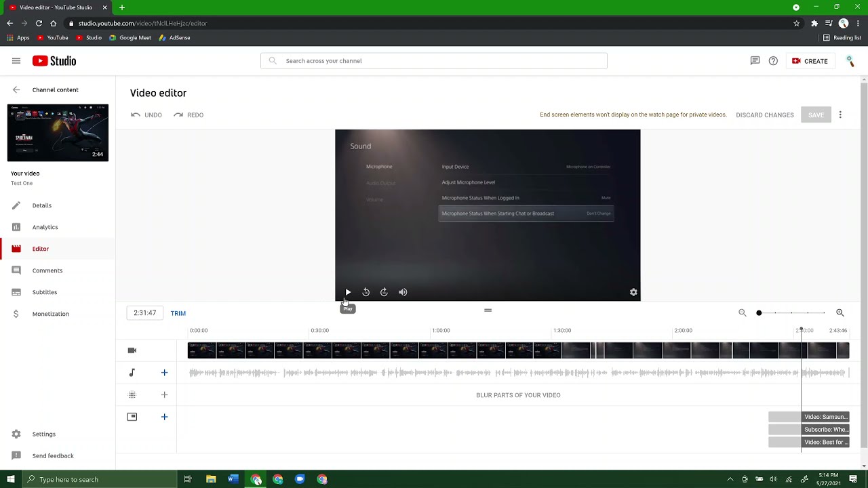Screen dimensions: 868x488
Task: Click the CREATE button
Action: 810,61
